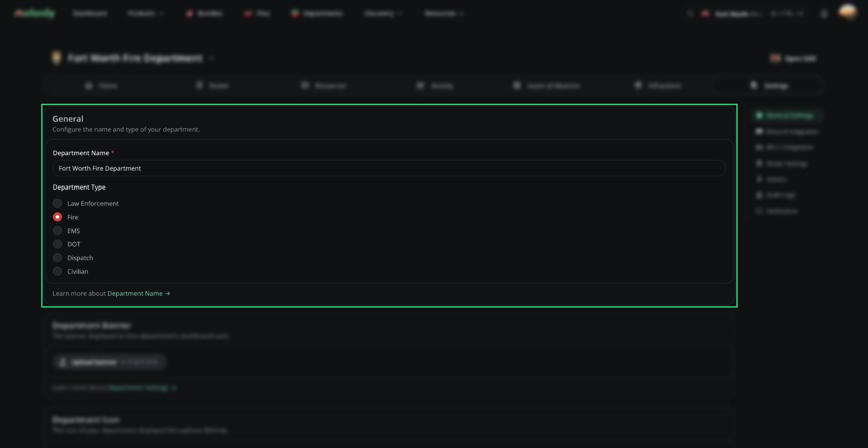
Task: Open the user profile avatar menu
Action: point(847,12)
